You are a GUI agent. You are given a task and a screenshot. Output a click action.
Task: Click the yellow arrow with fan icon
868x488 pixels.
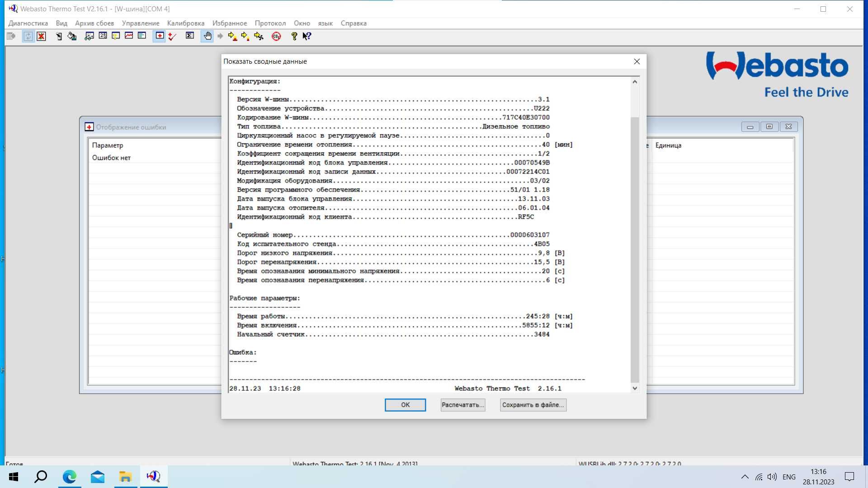tap(259, 36)
